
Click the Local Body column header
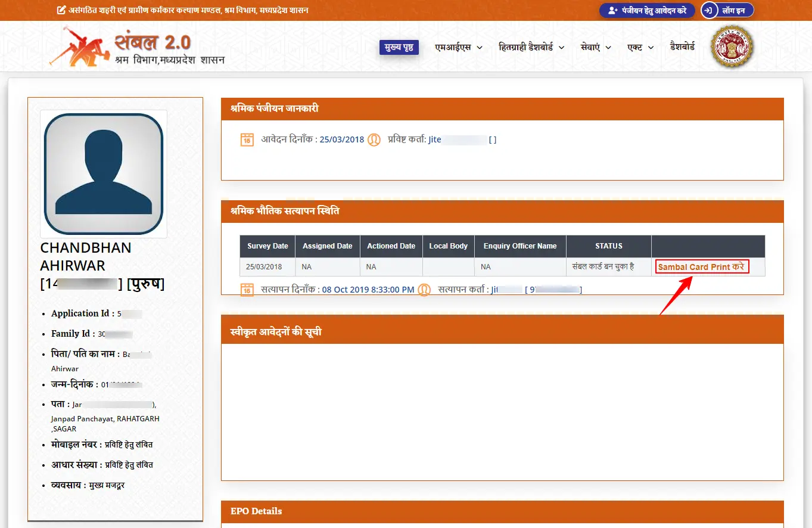coord(449,246)
